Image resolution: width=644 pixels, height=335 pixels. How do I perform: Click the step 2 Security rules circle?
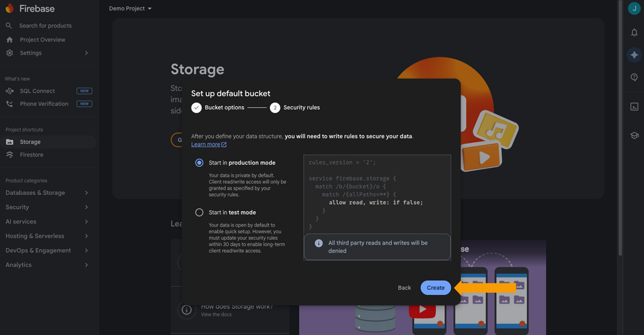275,108
